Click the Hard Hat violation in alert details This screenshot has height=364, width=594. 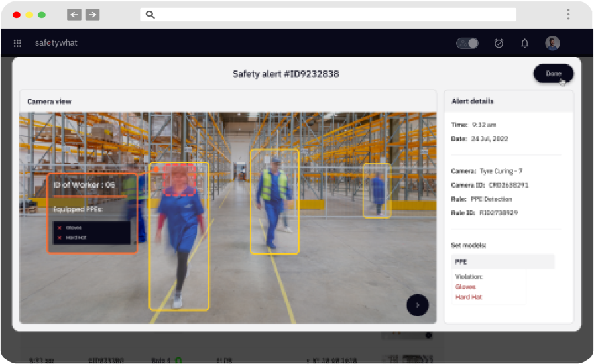(x=468, y=297)
